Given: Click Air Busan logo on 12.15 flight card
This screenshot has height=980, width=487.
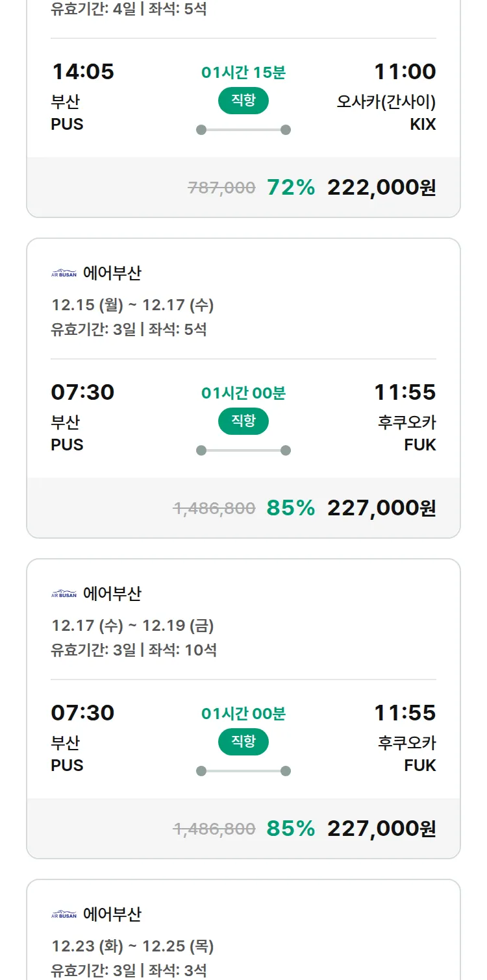Looking at the screenshot, I should (x=64, y=273).
